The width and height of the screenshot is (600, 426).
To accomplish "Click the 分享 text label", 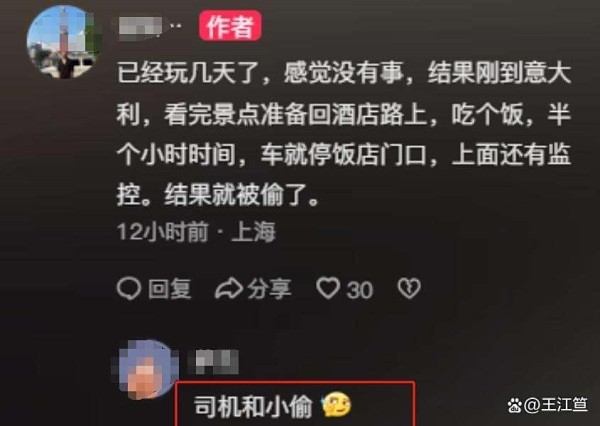I will click(x=269, y=289).
